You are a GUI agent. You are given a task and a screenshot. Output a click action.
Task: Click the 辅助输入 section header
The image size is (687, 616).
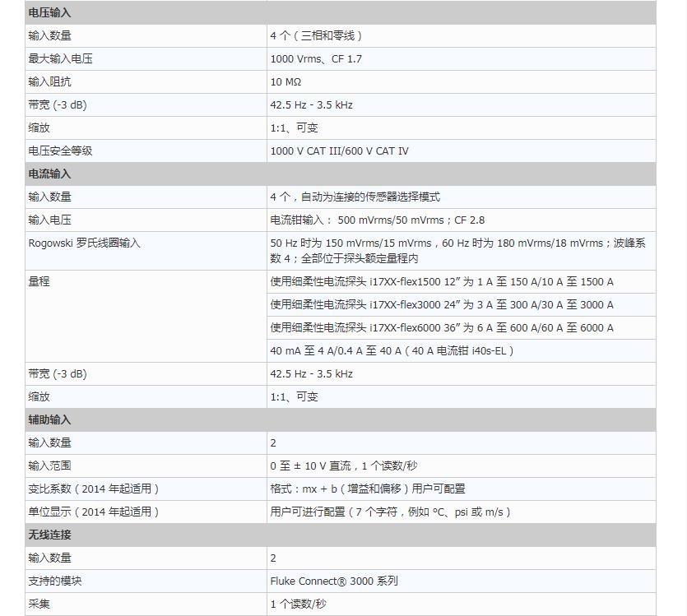50,420
